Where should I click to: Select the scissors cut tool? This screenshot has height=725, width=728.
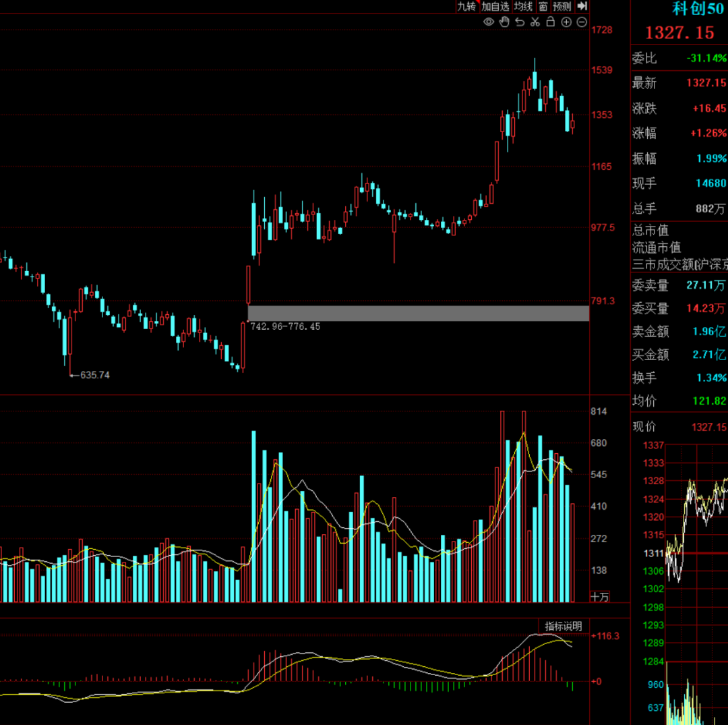click(535, 22)
